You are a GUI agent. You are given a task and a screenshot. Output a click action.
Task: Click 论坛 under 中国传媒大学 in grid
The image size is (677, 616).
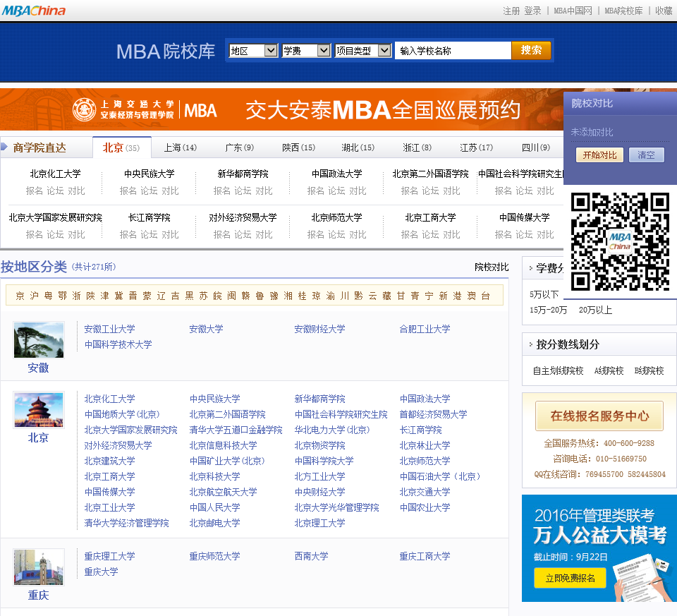524,234
